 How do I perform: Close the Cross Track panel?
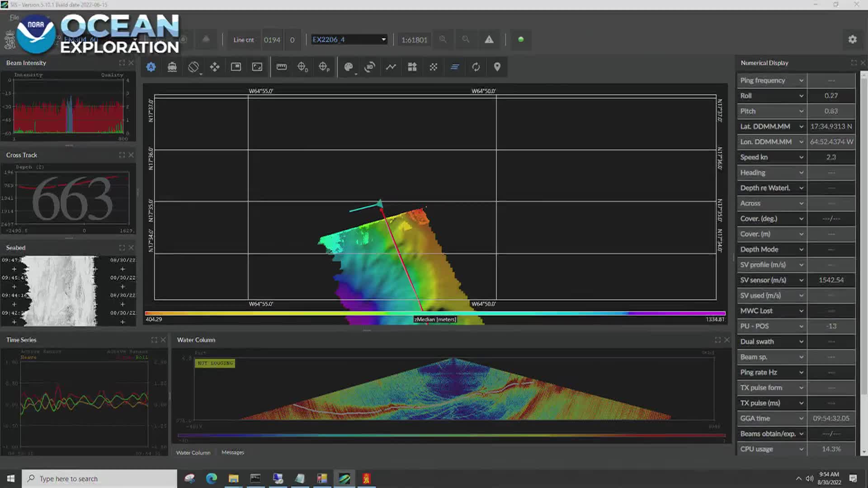tap(131, 155)
